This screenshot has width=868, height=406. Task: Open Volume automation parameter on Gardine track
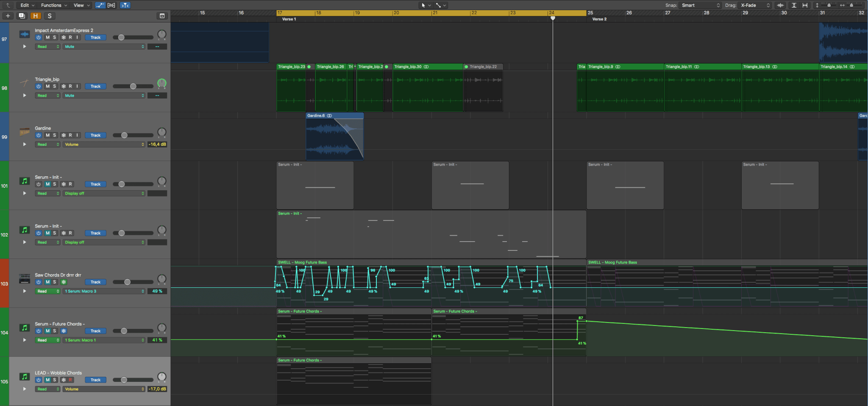104,145
